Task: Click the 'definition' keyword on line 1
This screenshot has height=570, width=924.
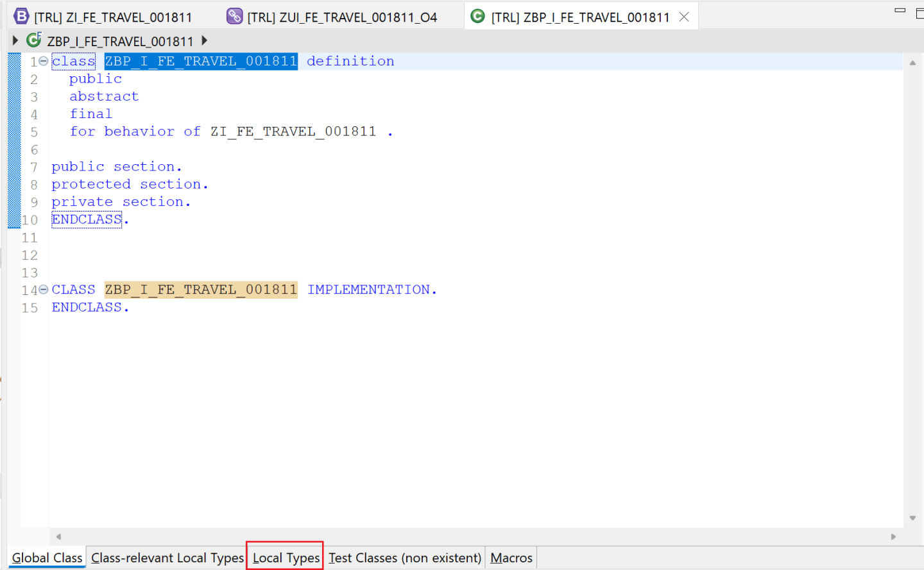Action: [350, 61]
